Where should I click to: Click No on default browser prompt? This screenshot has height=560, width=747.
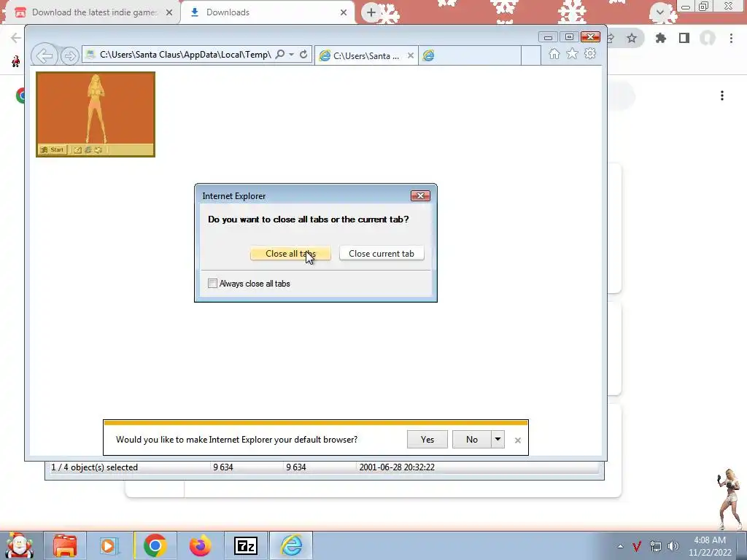click(x=472, y=440)
